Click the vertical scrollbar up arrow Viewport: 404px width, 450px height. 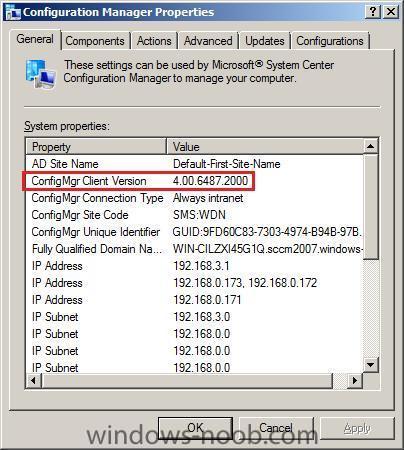[371, 146]
